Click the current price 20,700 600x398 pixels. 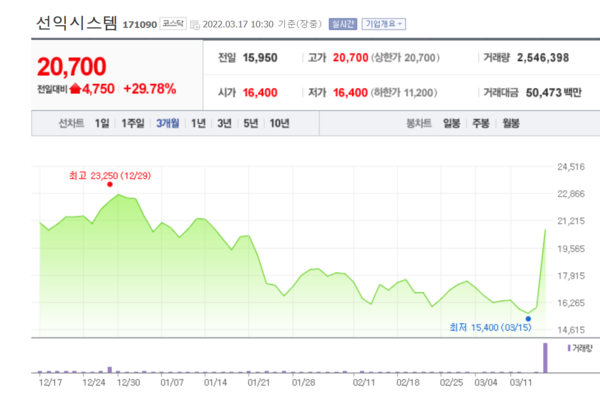(x=72, y=67)
